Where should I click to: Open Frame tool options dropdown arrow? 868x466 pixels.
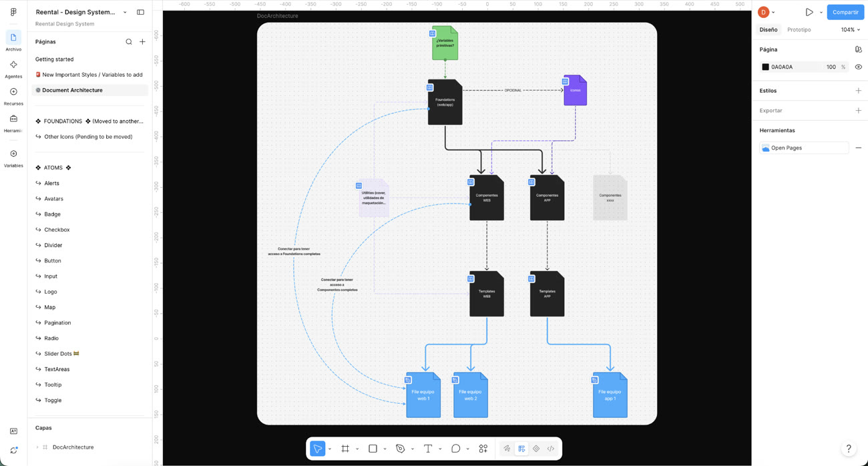[x=357, y=449]
